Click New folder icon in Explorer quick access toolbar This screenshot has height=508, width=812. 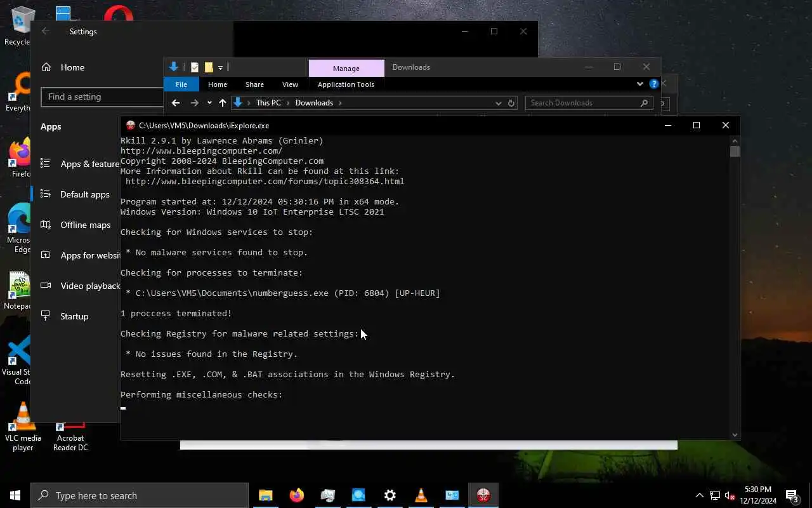coord(209,67)
